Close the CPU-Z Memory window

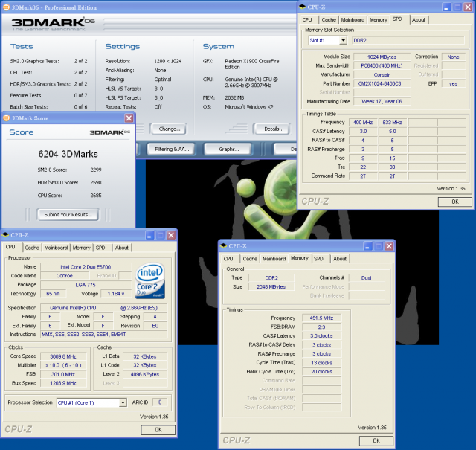click(x=389, y=246)
